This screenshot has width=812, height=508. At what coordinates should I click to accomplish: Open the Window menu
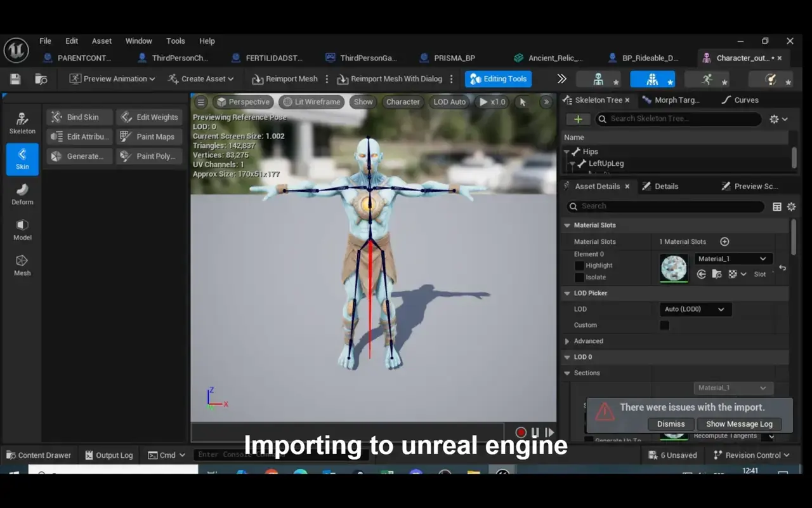138,41
